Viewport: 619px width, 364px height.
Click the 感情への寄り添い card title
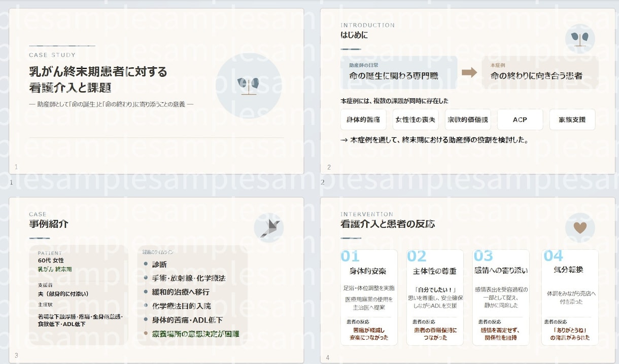(x=501, y=270)
